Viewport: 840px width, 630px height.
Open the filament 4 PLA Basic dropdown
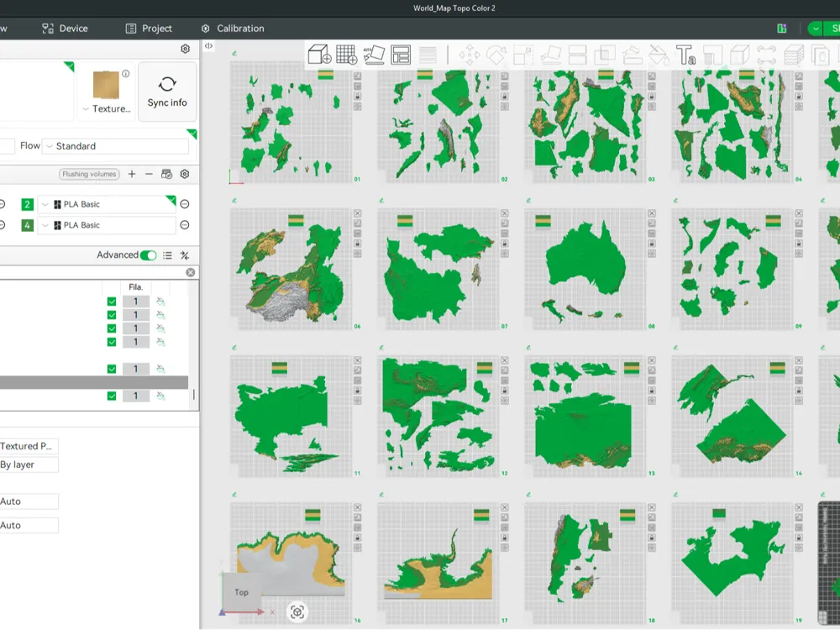pos(107,225)
